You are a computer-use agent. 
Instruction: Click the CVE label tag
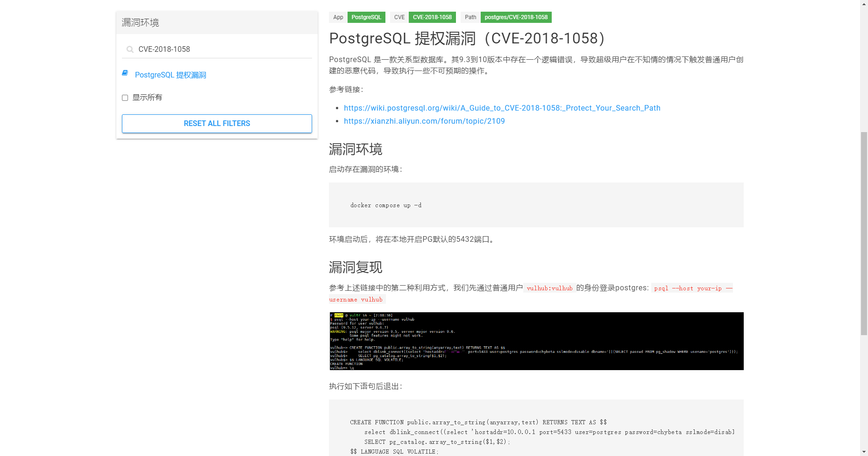[x=399, y=17]
